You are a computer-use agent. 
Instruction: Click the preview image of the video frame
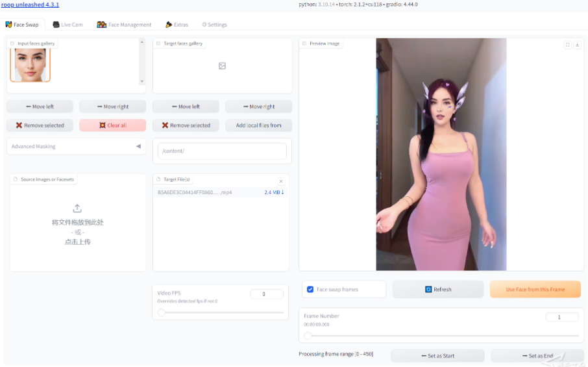(x=441, y=154)
